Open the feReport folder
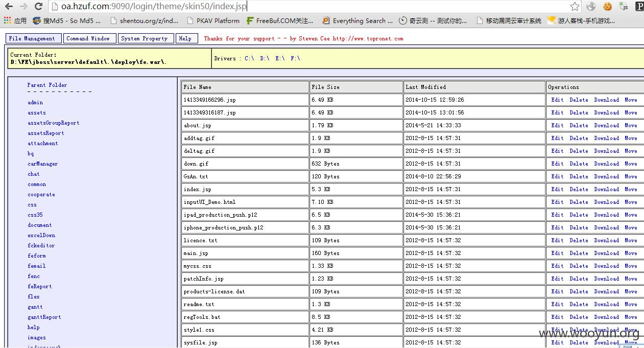Image resolution: width=644 pixels, height=348 pixels. pos(40,287)
